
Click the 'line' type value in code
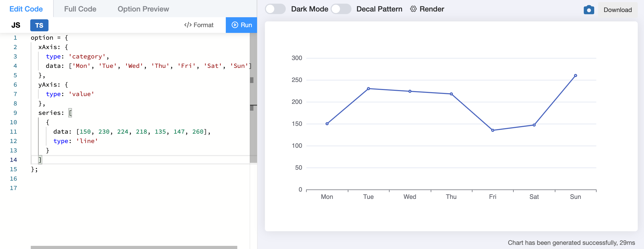pyautogui.click(x=87, y=141)
